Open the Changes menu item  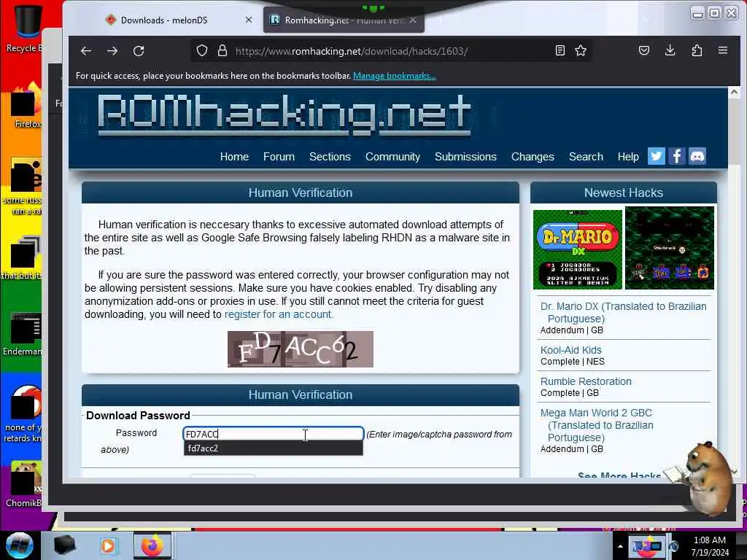[x=533, y=157]
